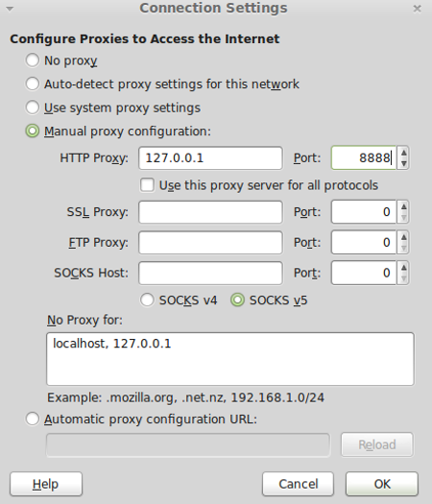Close the Connection Settings dialog

tap(417, 9)
